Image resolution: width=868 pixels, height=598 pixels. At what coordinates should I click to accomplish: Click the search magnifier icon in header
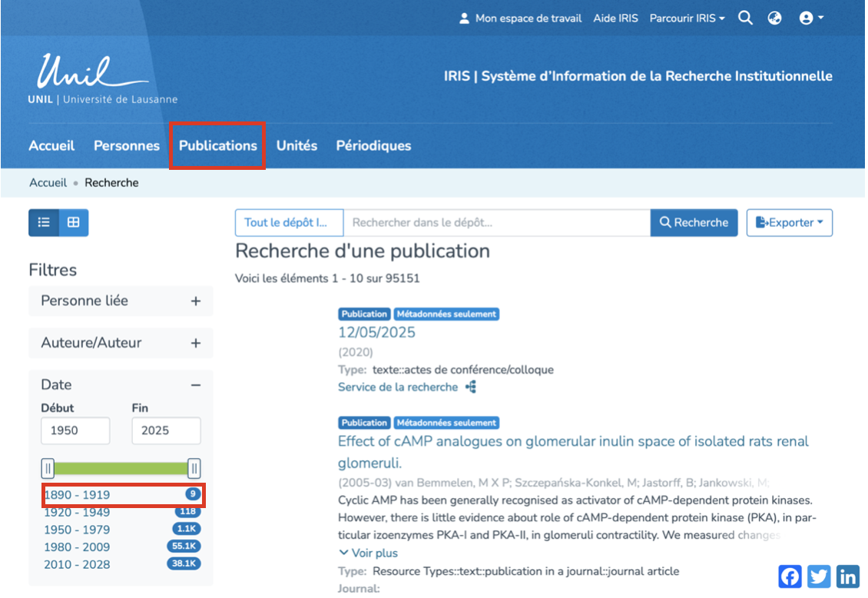(x=745, y=18)
